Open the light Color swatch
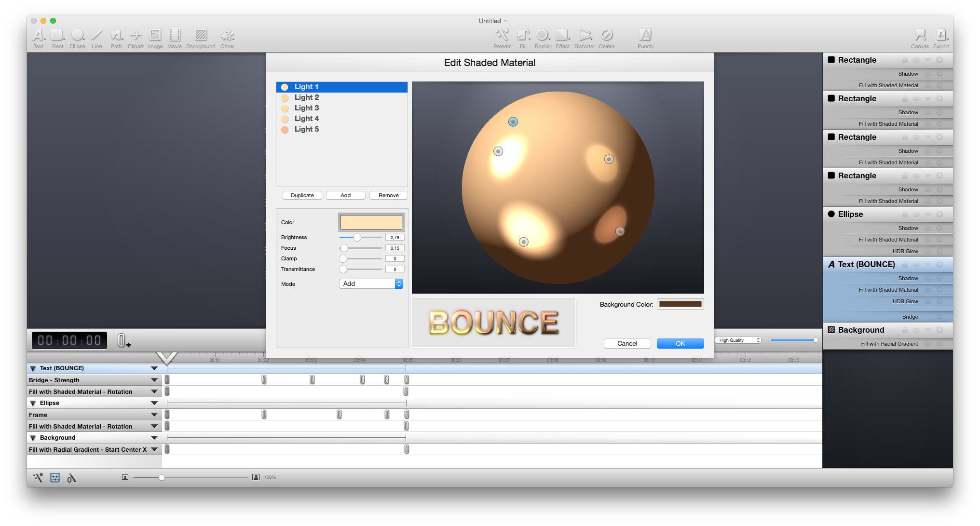 [371, 222]
